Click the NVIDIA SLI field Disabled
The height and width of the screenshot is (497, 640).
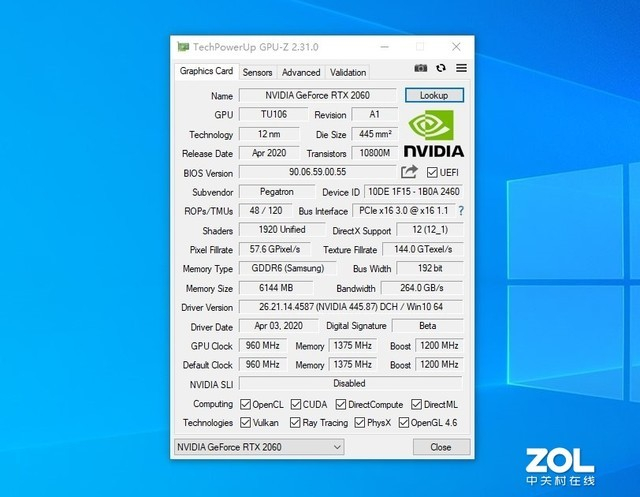coord(351,384)
